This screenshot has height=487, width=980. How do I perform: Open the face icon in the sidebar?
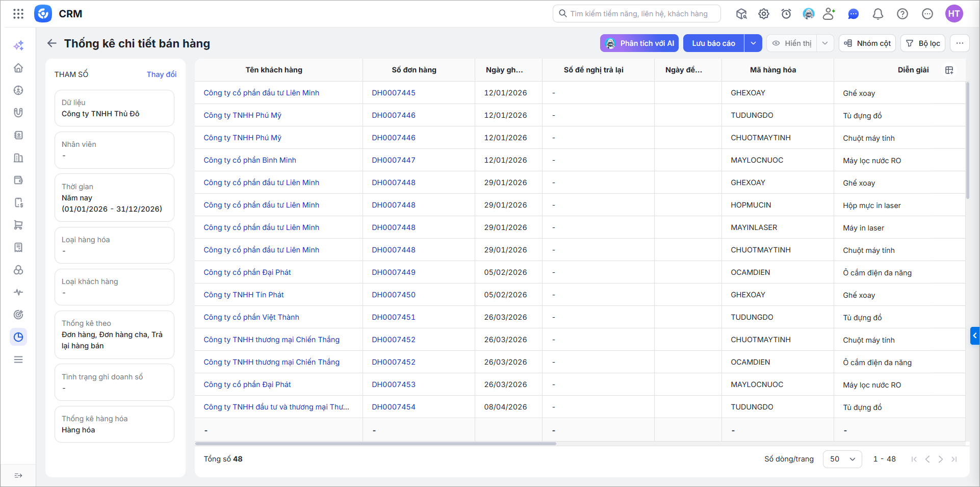point(18,90)
